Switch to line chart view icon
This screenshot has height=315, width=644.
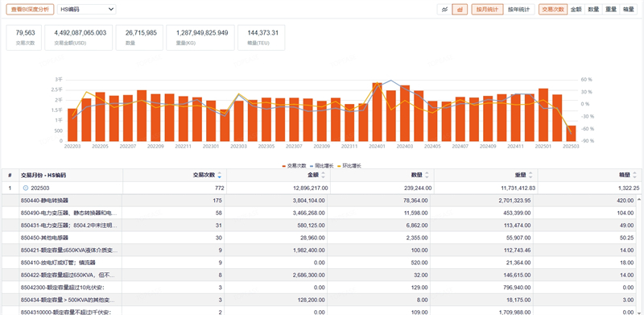point(444,10)
